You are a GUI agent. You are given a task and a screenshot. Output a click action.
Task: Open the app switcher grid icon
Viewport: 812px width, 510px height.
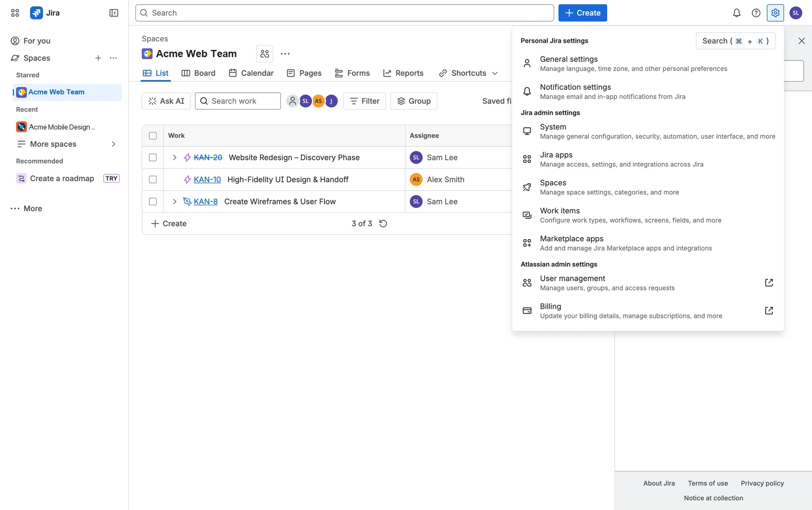pyautogui.click(x=15, y=13)
